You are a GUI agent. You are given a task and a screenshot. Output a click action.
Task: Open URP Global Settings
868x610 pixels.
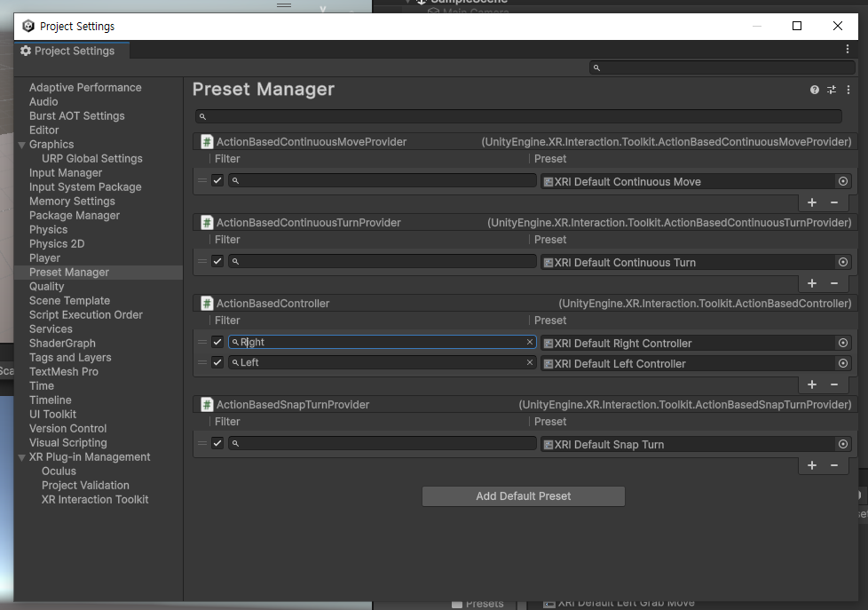point(92,158)
